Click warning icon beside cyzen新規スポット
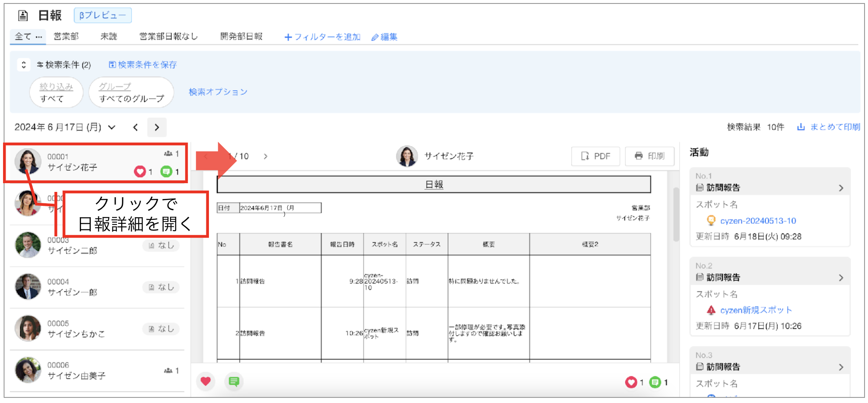 point(711,310)
